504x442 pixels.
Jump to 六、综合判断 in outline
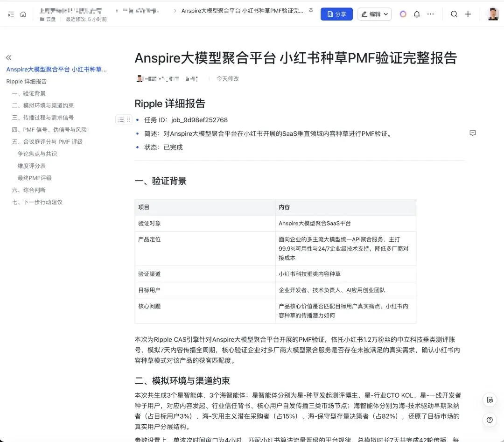[x=29, y=190]
